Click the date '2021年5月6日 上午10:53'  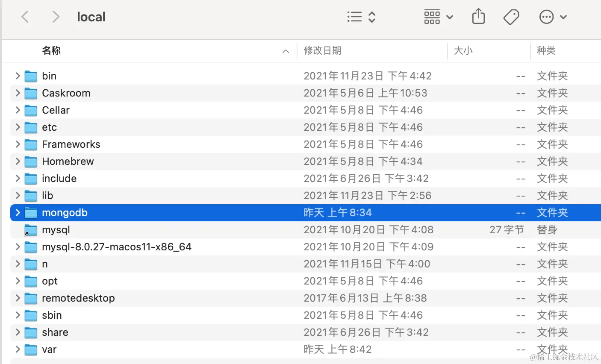[x=365, y=93]
